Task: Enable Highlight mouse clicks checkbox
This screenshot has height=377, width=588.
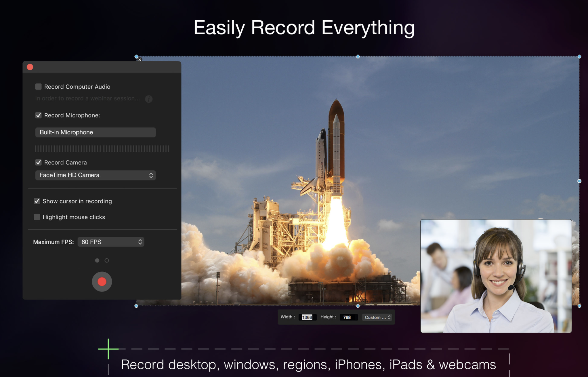Action: [x=37, y=217]
